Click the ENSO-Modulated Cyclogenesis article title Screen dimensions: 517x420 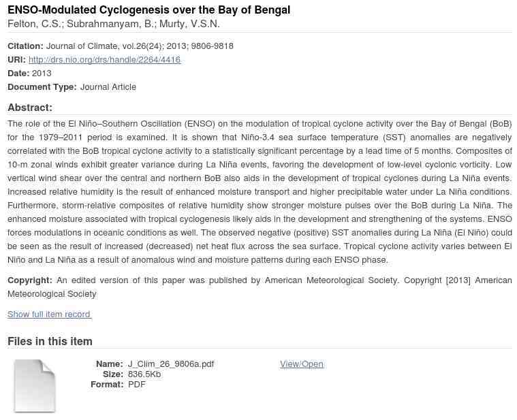tap(148, 10)
